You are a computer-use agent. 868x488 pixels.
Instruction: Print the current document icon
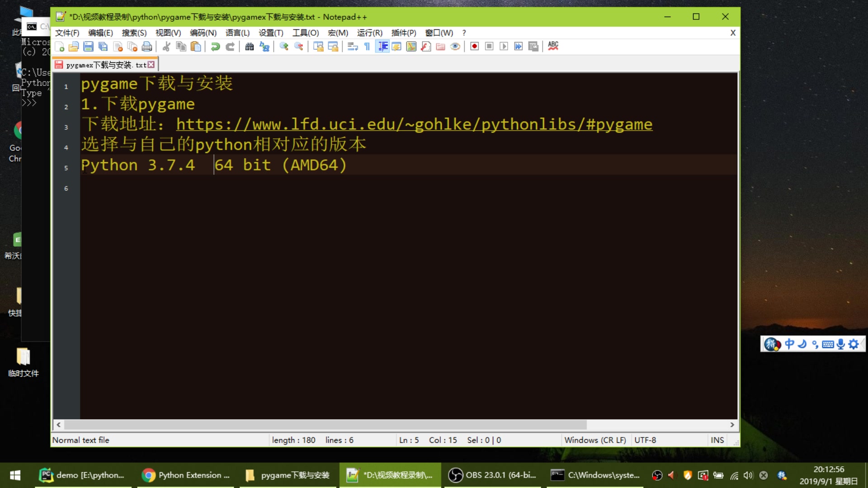(x=147, y=47)
